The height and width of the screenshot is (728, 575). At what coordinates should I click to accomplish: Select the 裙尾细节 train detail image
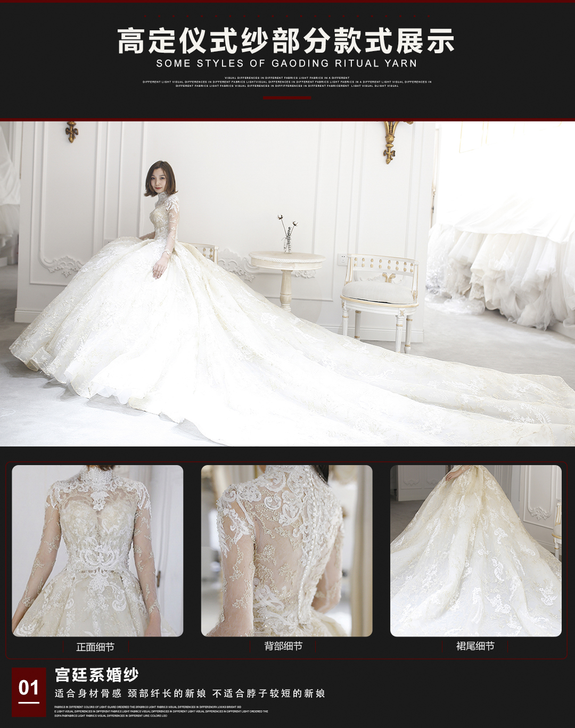(x=475, y=551)
